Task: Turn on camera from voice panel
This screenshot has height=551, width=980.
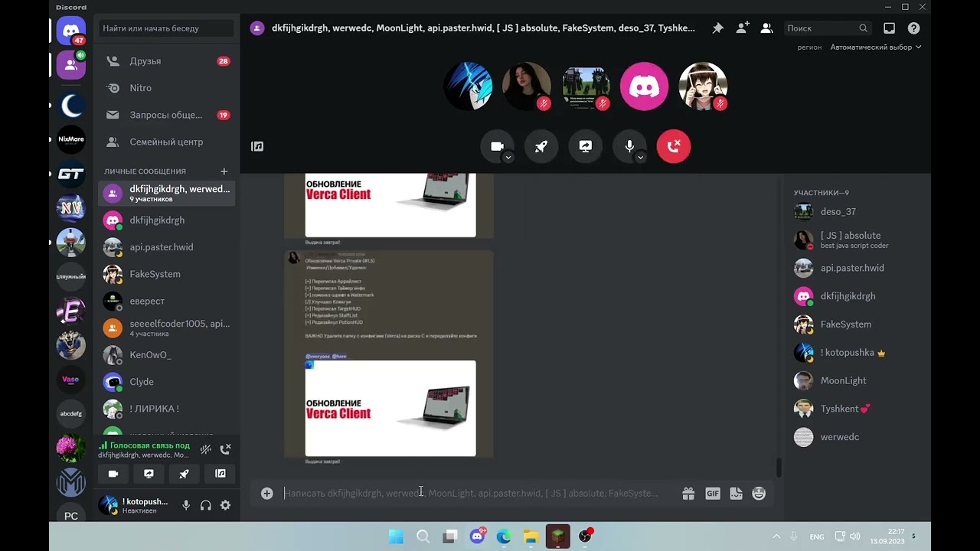Action: (113, 474)
